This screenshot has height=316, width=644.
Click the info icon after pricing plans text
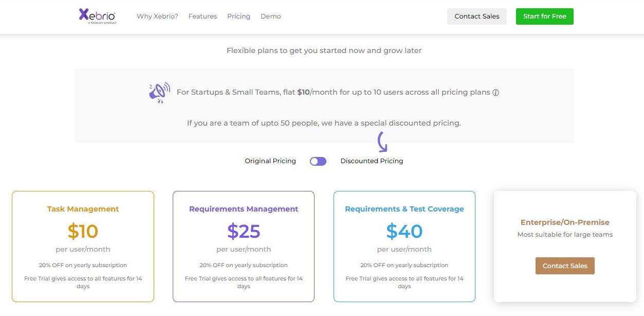[495, 93]
